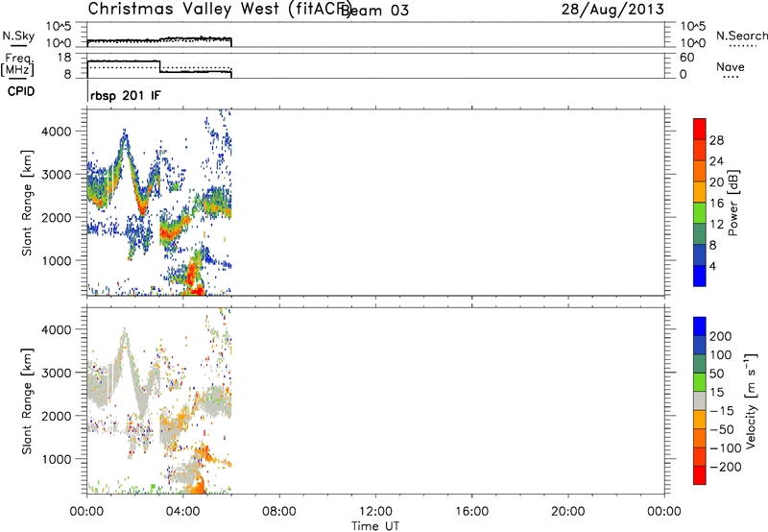The height and width of the screenshot is (532, 768).
Task: Click the Velocity [m s⁻¹] colorbar title
Action: 751,400
